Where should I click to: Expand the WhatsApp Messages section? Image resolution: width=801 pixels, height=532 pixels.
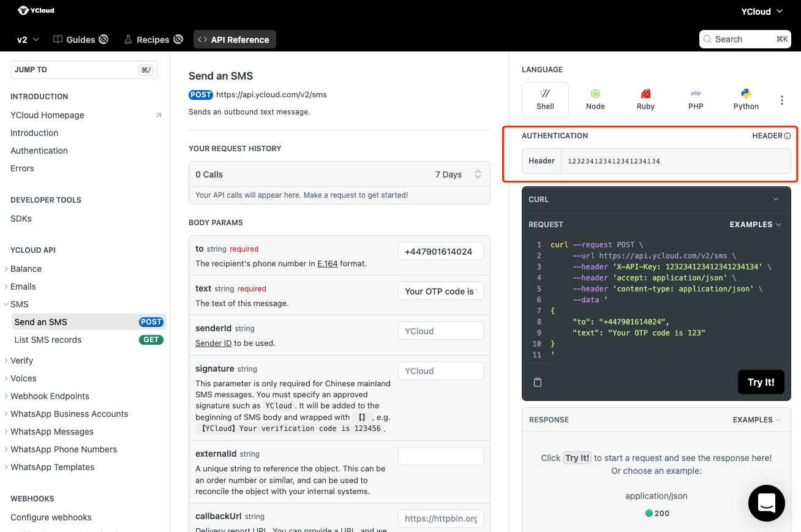pyautogui.click(x=52, y=432)
